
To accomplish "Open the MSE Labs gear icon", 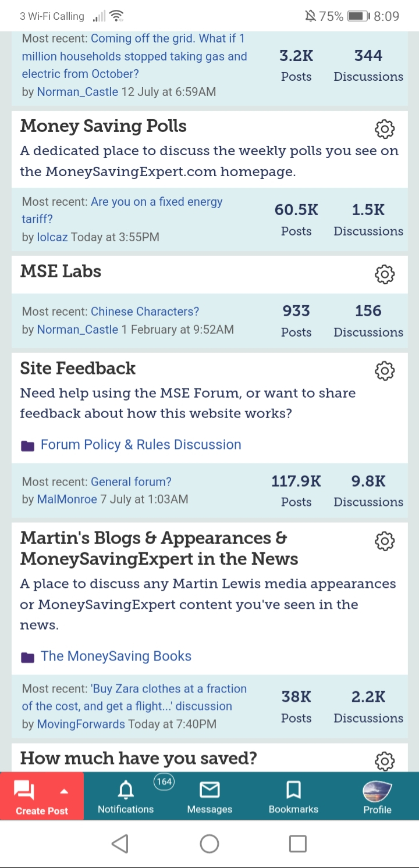I will tap(384, 274).
